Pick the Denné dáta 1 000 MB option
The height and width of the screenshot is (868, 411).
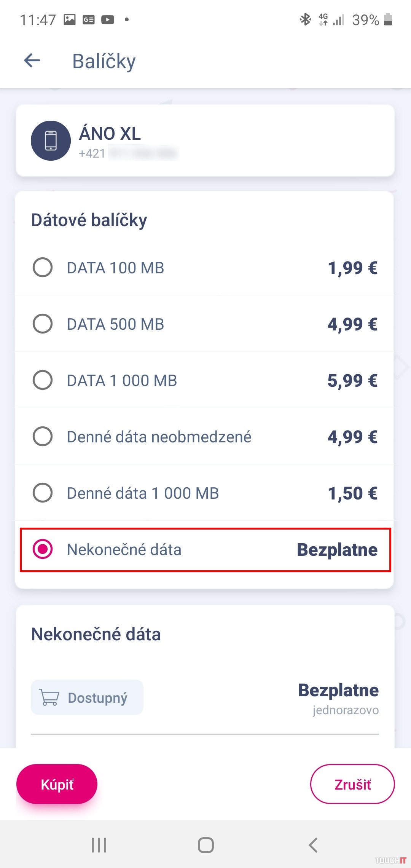[x=43, y=493]
